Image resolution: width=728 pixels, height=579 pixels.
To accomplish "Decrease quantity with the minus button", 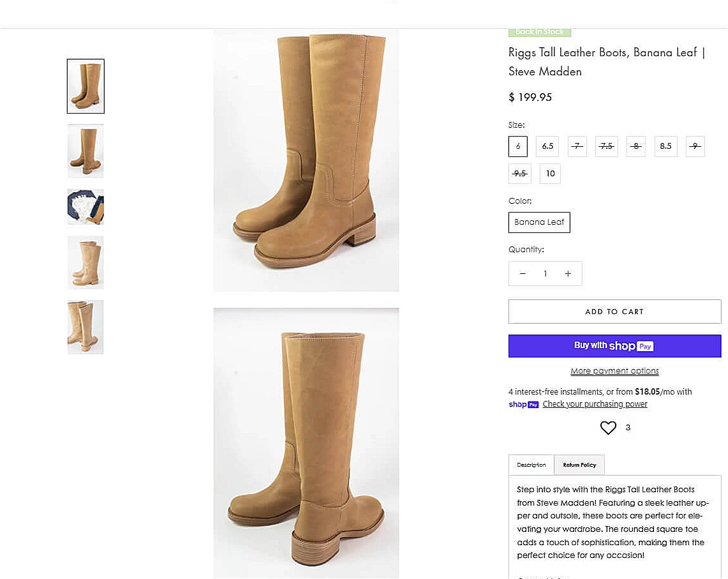I will (523, 274).
